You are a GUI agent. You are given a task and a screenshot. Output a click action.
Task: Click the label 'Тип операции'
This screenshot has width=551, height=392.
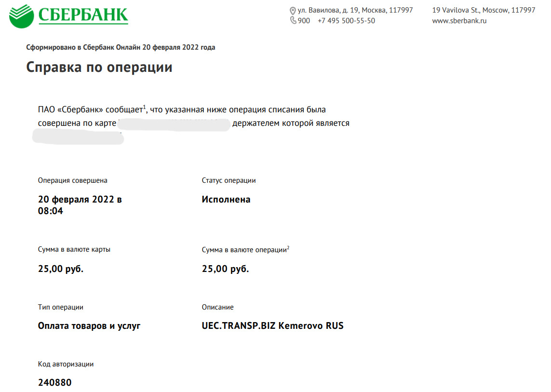60,307
